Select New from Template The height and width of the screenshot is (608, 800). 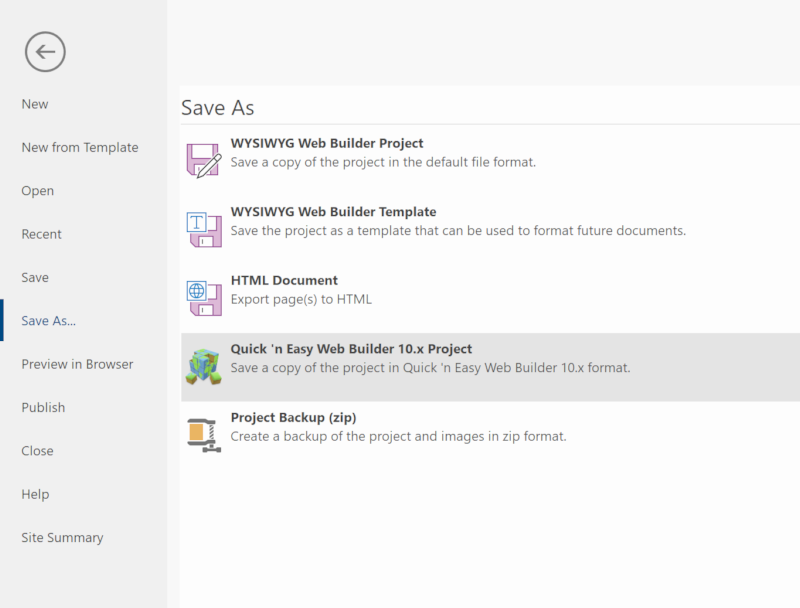point(80,147)
